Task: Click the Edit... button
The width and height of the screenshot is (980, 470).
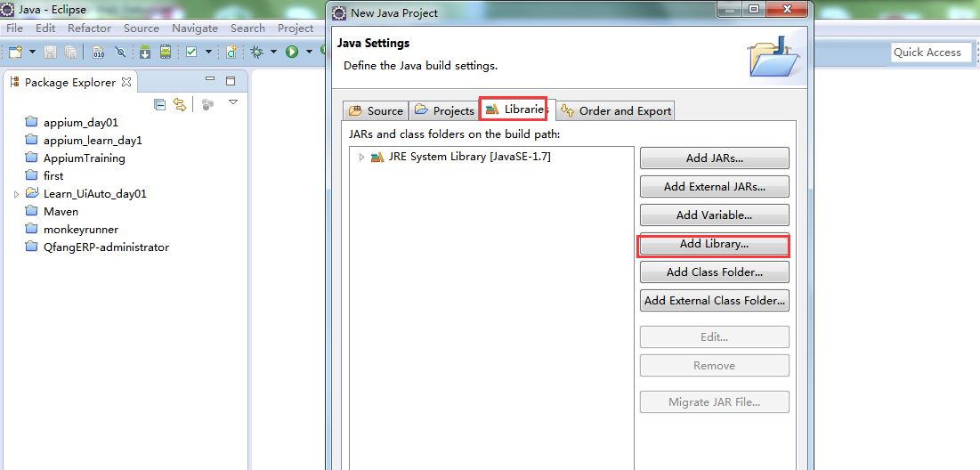Action: (715, 336)
